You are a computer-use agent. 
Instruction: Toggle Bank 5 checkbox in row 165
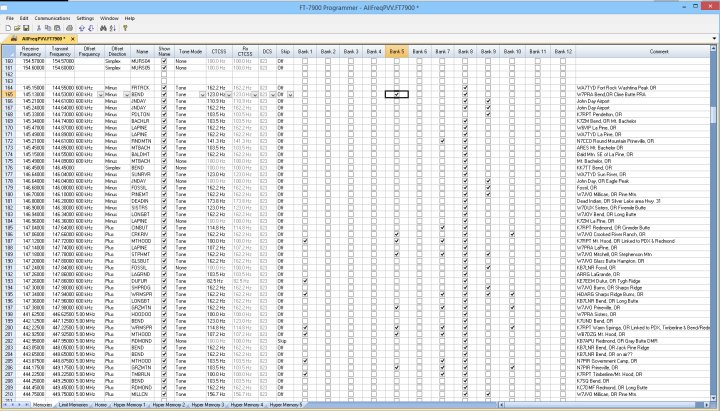tap(397, 93)
